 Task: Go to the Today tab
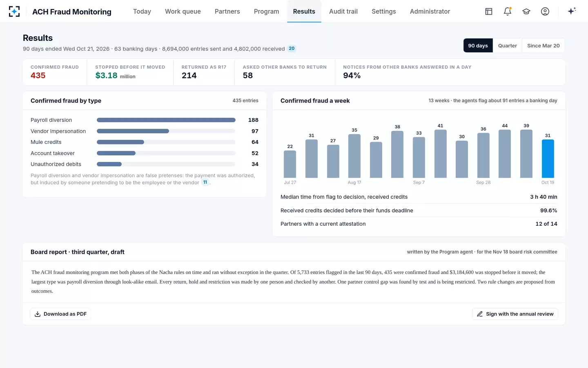tap(142, 11)
